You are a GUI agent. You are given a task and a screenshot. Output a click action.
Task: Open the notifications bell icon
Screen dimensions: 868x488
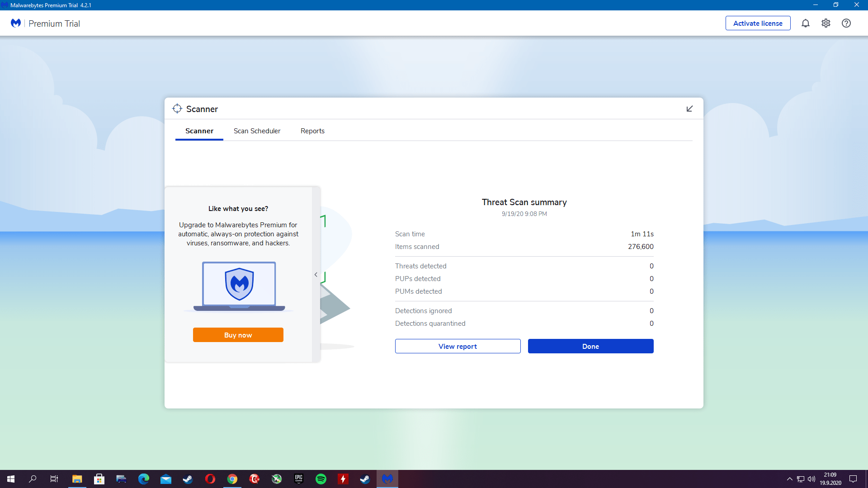pos(805,23)
